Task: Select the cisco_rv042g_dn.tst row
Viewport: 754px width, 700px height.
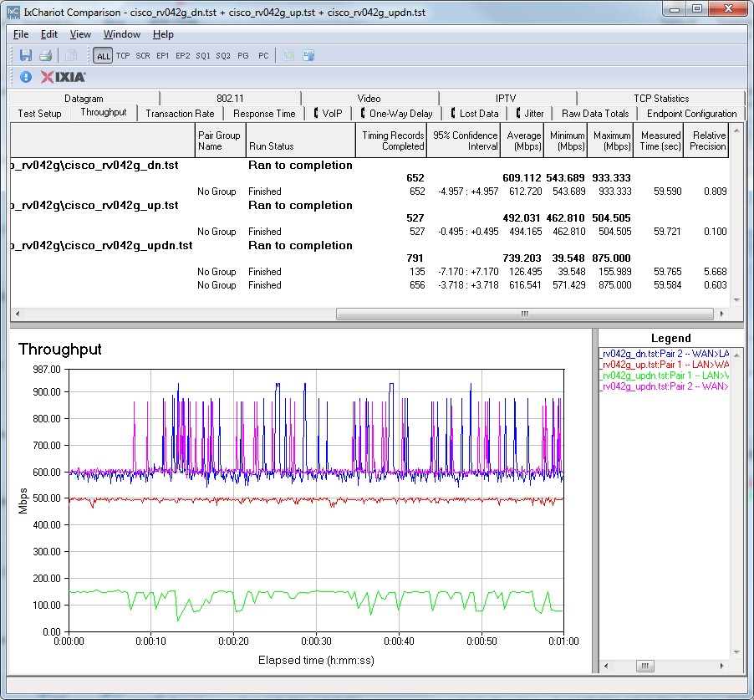Action: point(369,165)
